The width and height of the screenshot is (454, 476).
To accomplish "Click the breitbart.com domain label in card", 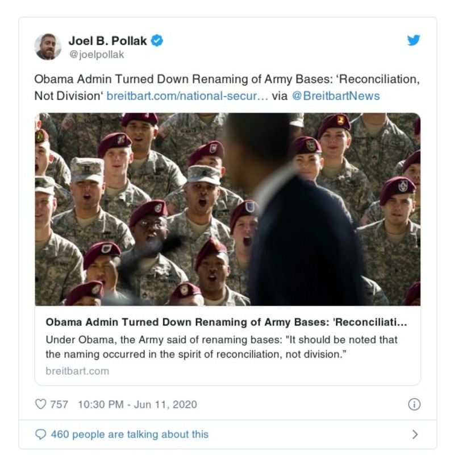I will click(x=77, y=371).
